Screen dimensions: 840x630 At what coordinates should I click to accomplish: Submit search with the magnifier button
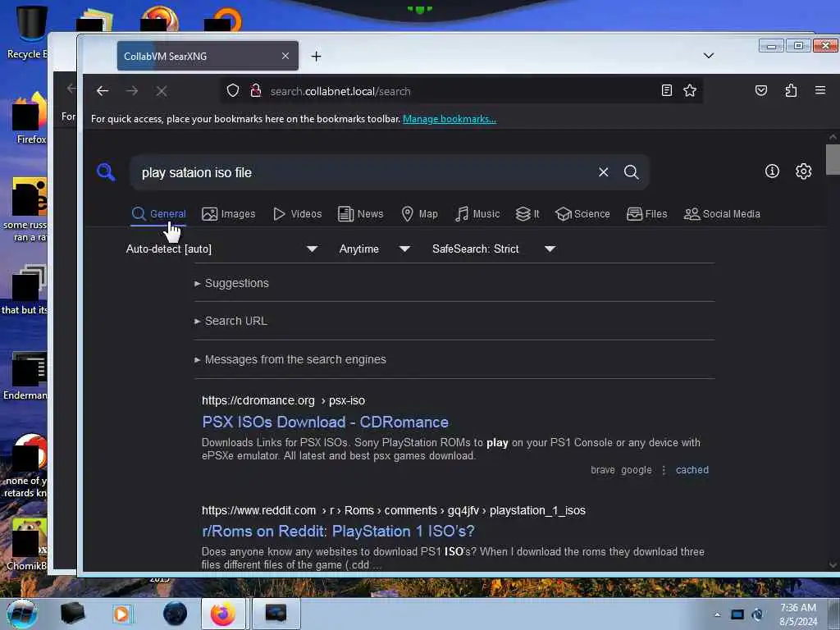(x=631, y=172)
